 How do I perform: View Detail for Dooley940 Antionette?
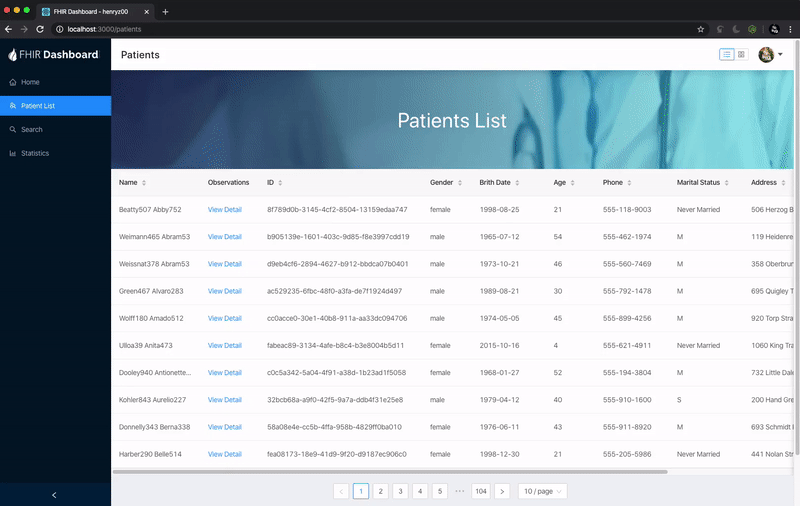click(x=224, y=373)
